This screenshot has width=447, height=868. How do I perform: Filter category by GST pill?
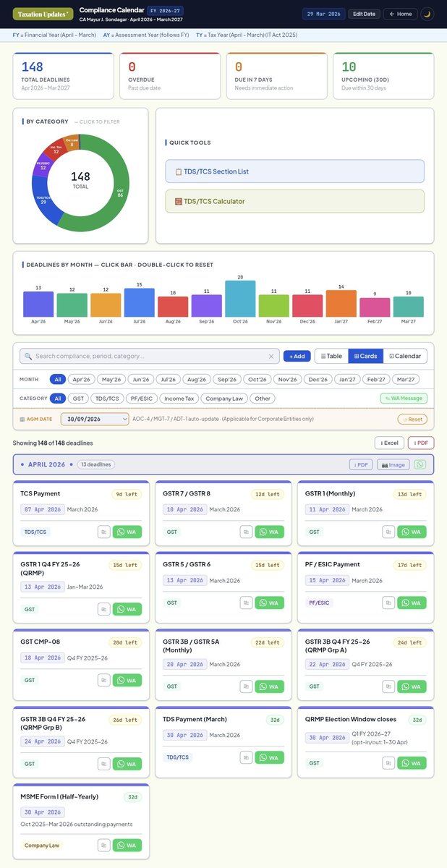(x=79, y=399)
